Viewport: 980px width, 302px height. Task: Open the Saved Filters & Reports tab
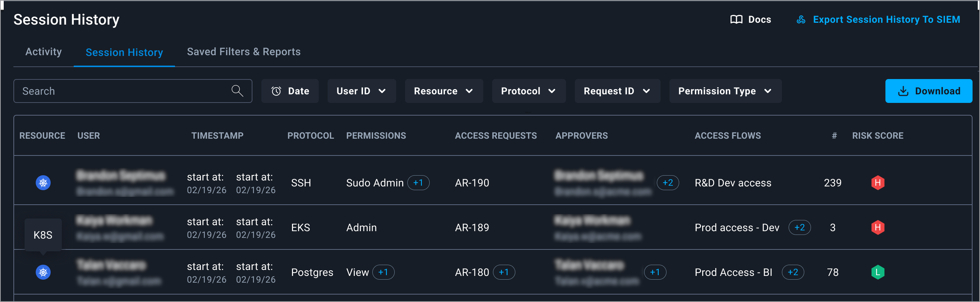tap(244, 52)
